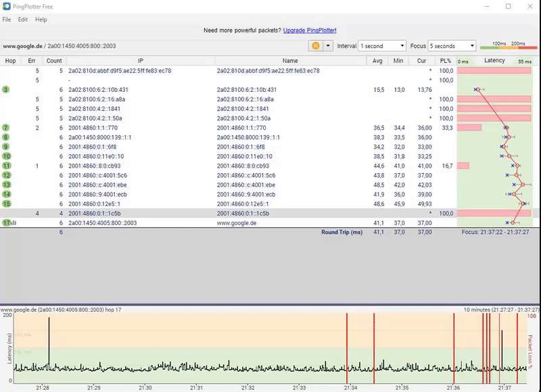Follow the Upgrade PingPlotter! link
The width and height of the screenshot is (541, 392).
(310, 30)
